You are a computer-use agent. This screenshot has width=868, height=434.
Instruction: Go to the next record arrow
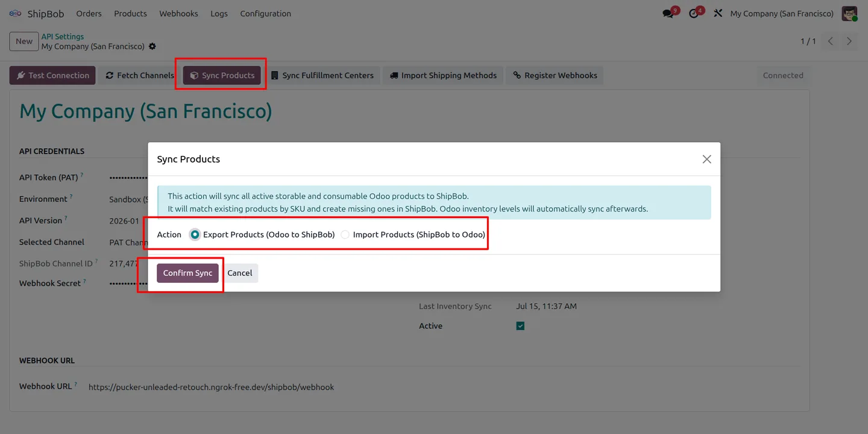849,41
